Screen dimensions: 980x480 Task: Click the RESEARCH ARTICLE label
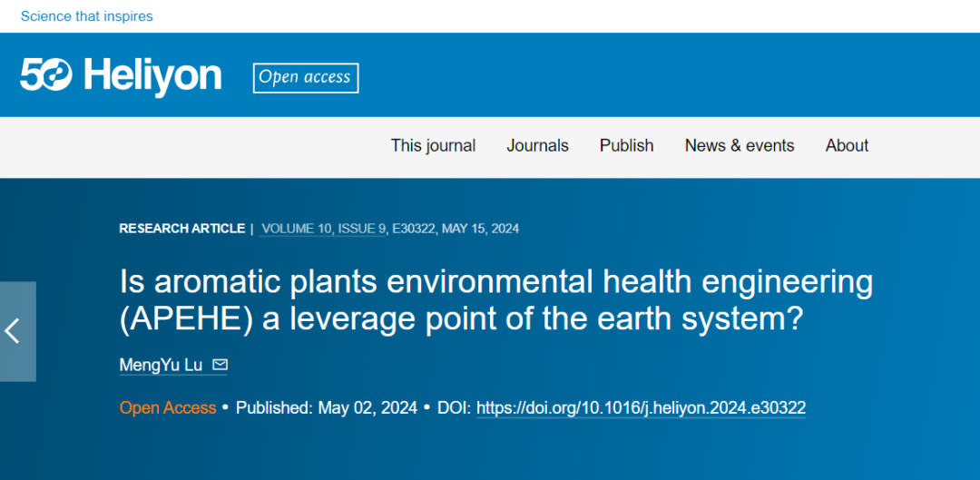pos(181,229)
